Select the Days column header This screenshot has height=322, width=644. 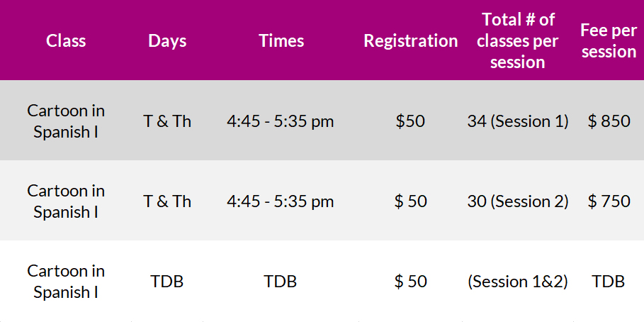tap(167, 40)
